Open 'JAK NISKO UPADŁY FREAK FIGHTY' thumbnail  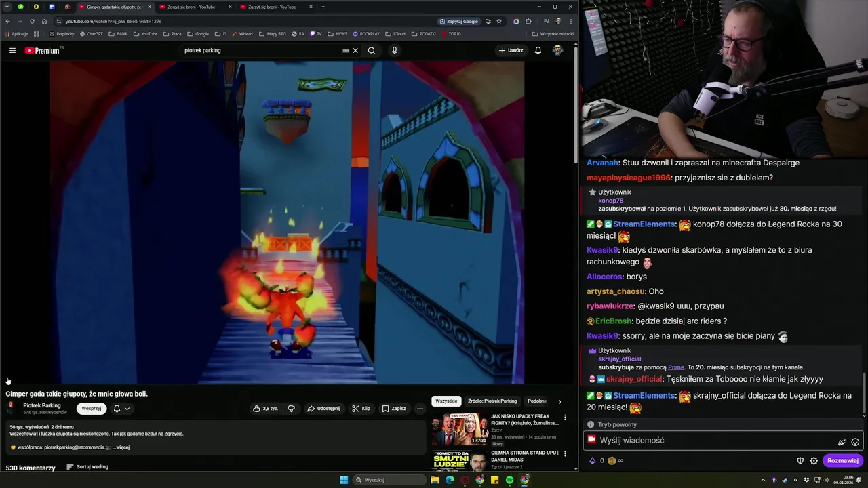click(x=460, y=429)
